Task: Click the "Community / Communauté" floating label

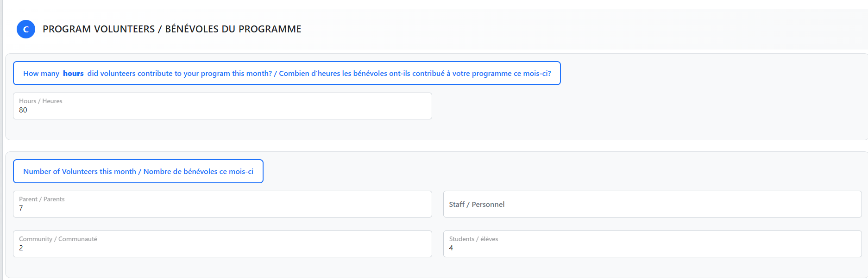Action: pos(58,239)
